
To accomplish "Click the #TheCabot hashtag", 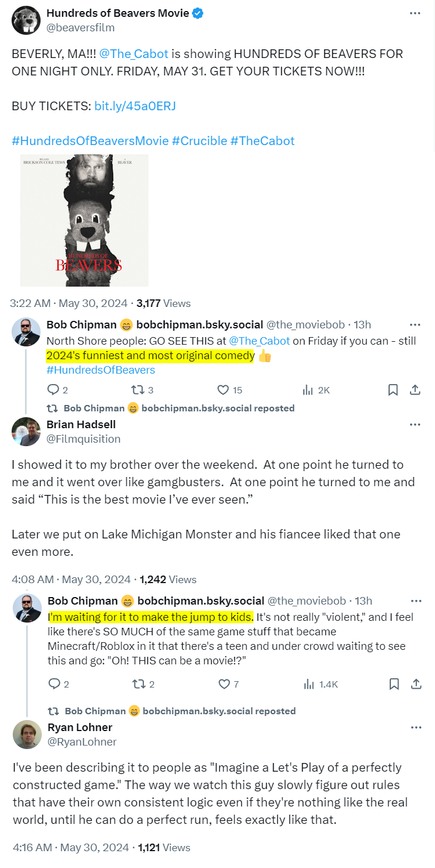I will 262,140.
